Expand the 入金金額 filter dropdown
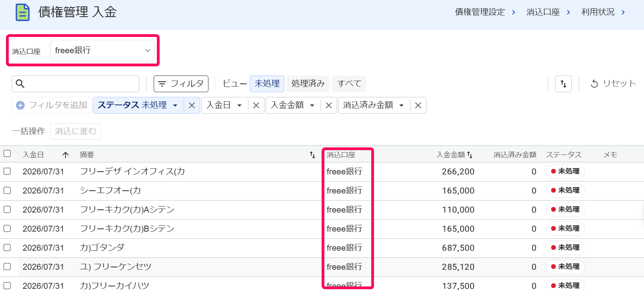644x290 pixels. (x=312, y=106)
